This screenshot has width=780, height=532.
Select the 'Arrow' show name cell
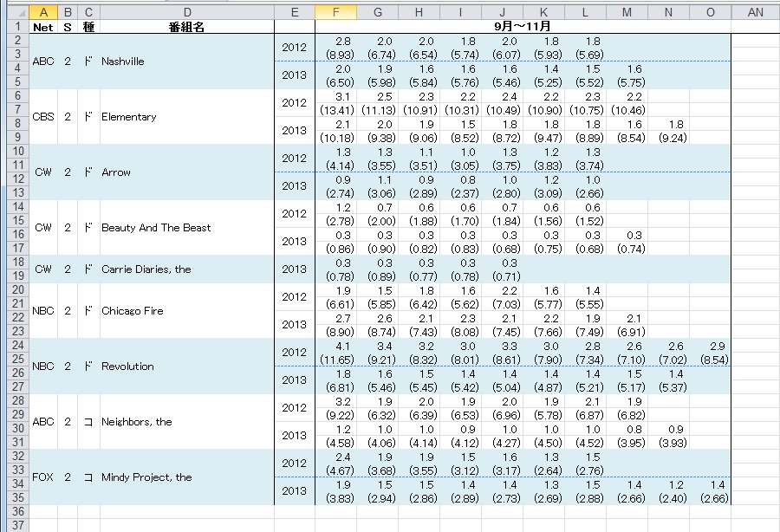187,172
